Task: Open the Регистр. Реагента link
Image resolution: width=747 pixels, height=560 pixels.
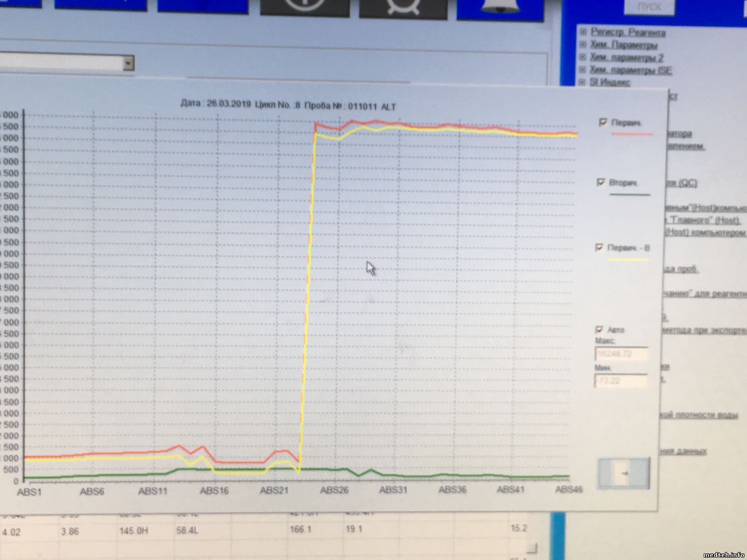Action: [627, 32]
